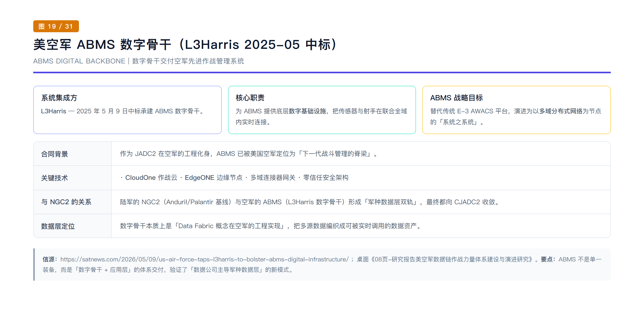Click the EdgeONE 边缘节点 item
This screenshot has height=317, width=644.
[x=213, y=178]
